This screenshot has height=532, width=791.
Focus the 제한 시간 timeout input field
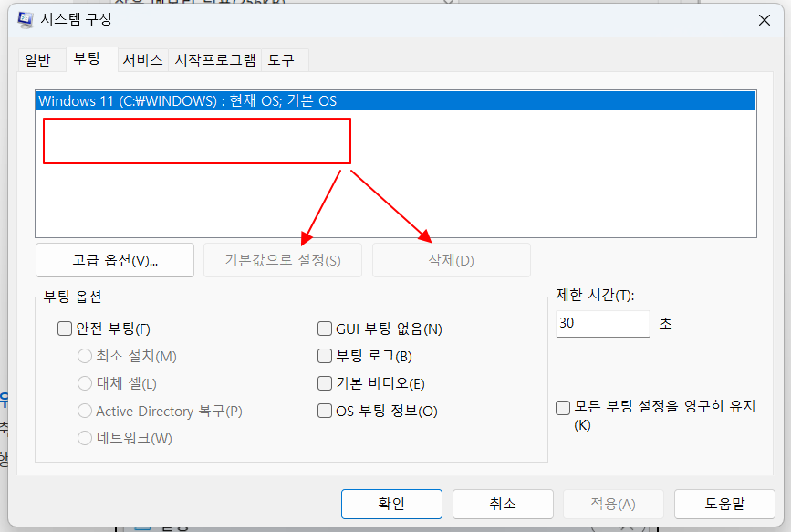[603, 324]
